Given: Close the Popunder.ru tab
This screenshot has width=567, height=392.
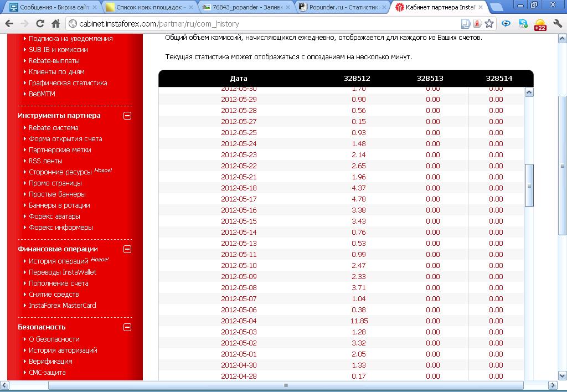Looking at the screenshot, I should 384,7.
